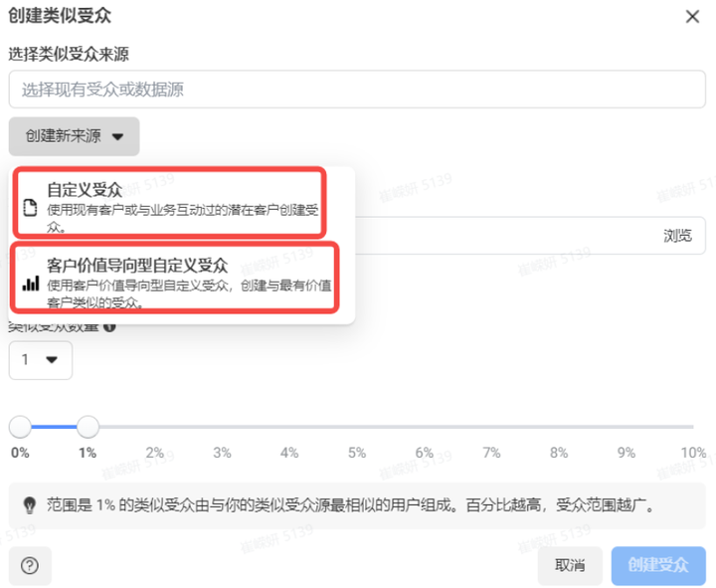716x588 pixels.
Task: Click the 选择现有受众或数据源 input field
Action: pos(357,90)
